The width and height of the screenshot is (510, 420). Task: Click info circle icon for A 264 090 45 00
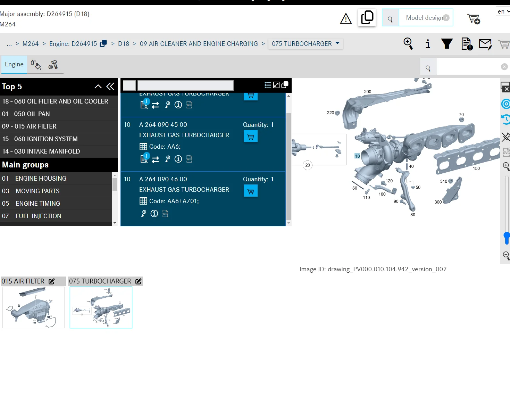[x=178, y=159]
